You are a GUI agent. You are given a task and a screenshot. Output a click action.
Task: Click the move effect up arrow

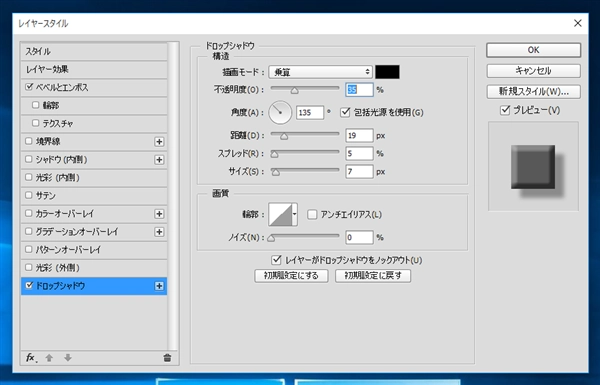tap(49, 358)
